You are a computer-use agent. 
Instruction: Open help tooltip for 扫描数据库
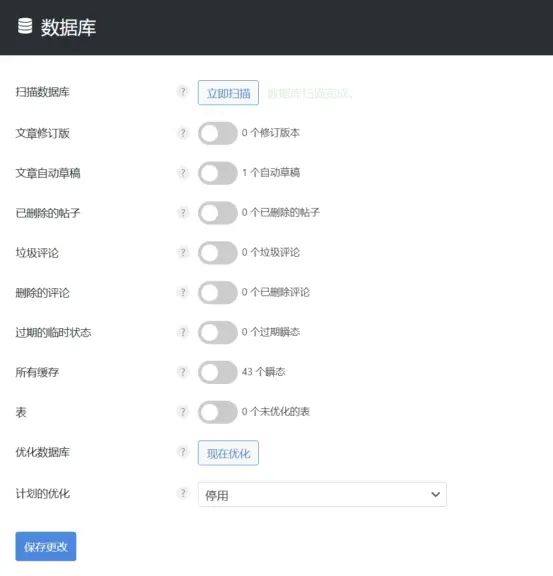click(183, 91)
